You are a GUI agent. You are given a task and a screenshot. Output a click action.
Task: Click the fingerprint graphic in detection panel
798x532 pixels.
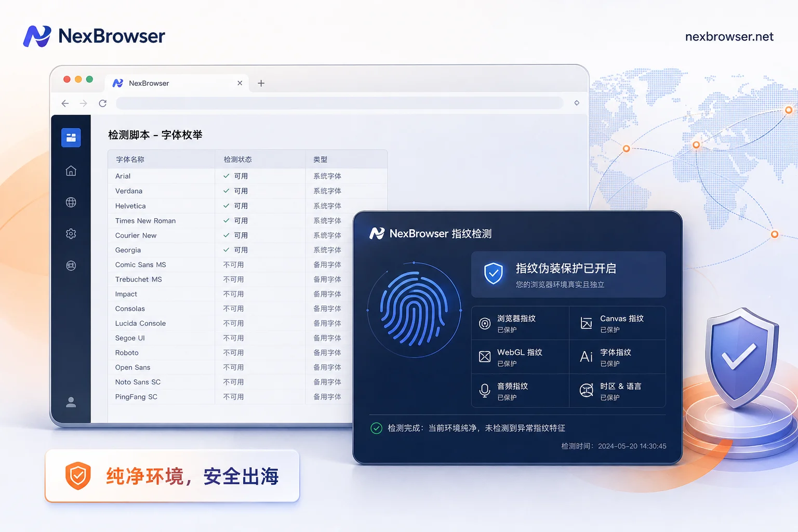(x=414, y=310)
